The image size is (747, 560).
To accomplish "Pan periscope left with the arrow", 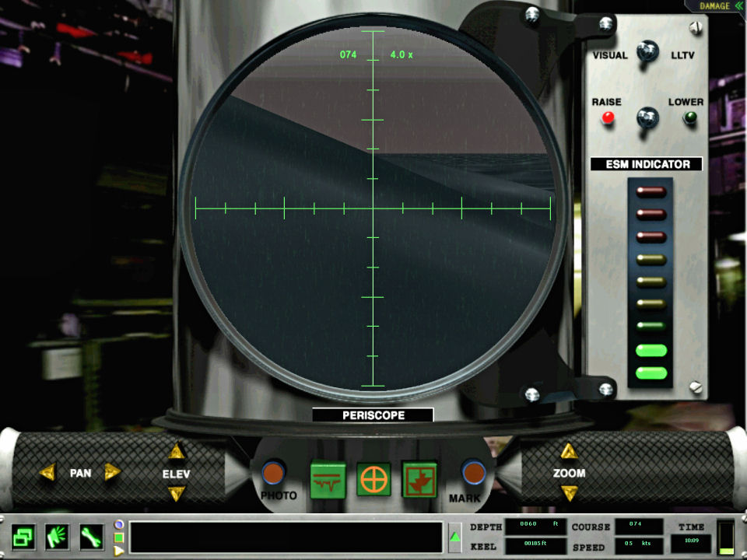I will pos(47,472).
